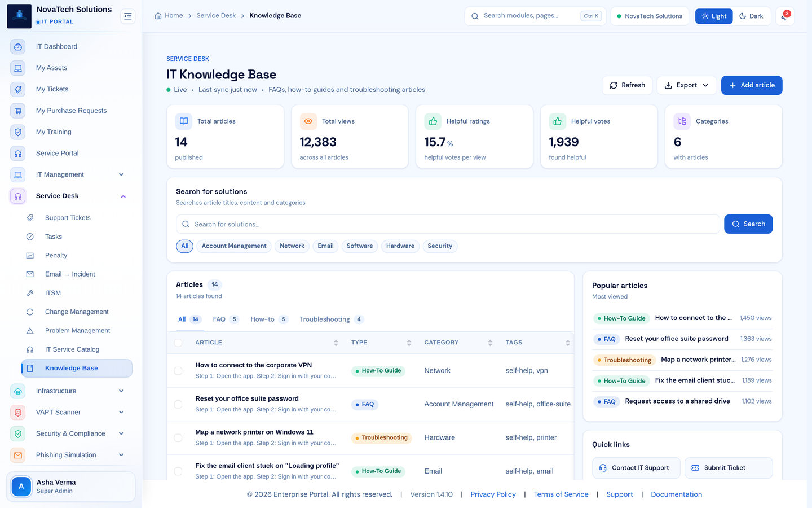This screenshot has width=812, height=508.
Task: Click the IT Dashboard gauge icon
Action: point(18,47)
